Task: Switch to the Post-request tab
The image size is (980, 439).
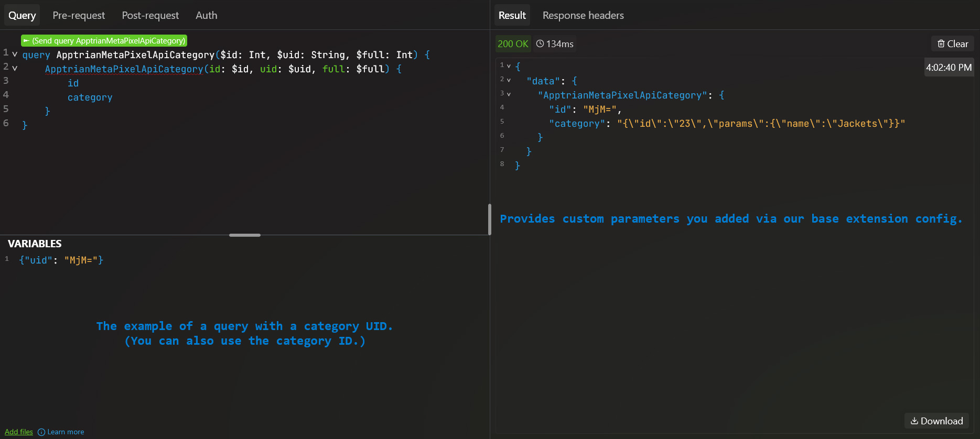Action: click(x=150, y=15)
